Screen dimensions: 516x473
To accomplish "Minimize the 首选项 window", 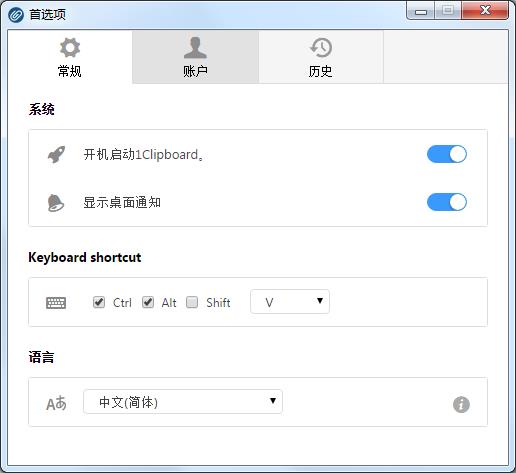I will (x=421, y=11).
